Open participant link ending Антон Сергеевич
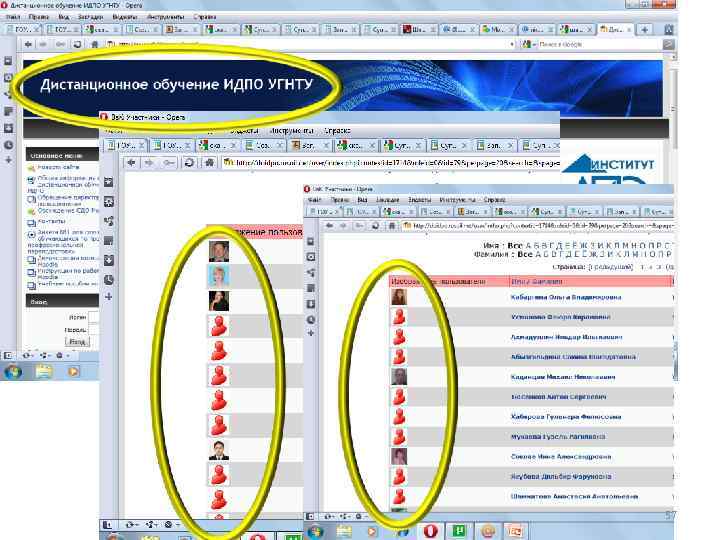 coord(558,397)
